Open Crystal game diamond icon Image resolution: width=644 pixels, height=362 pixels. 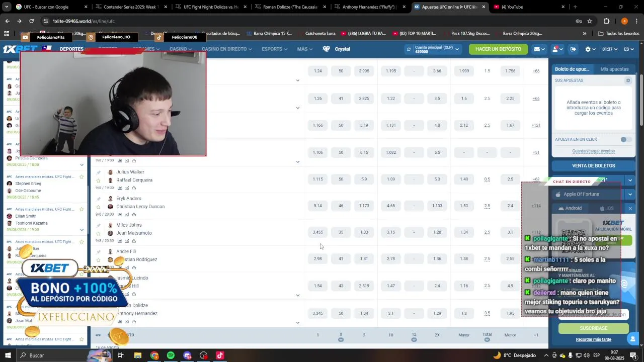tap(326, 49)
